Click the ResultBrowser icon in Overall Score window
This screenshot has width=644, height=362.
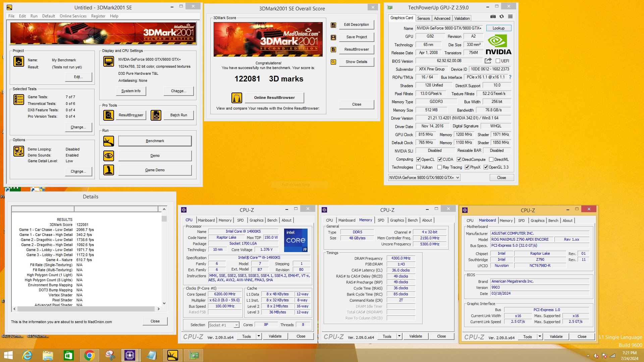(333, 50)
